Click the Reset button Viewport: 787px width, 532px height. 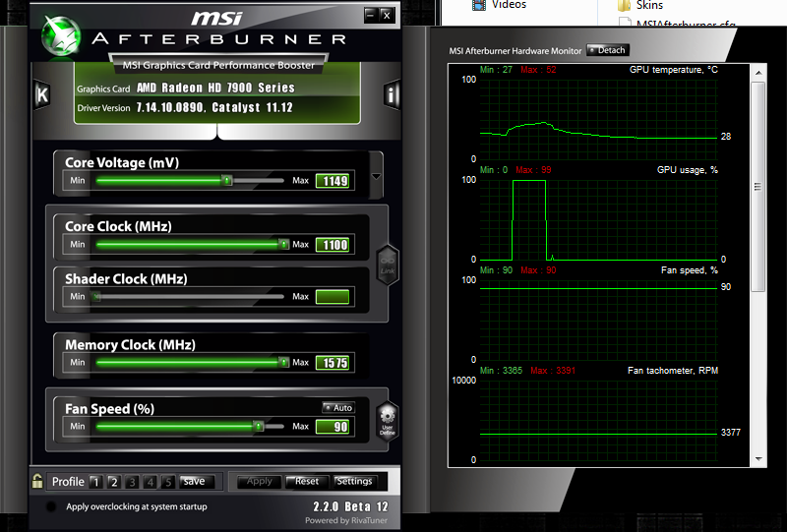307,481
